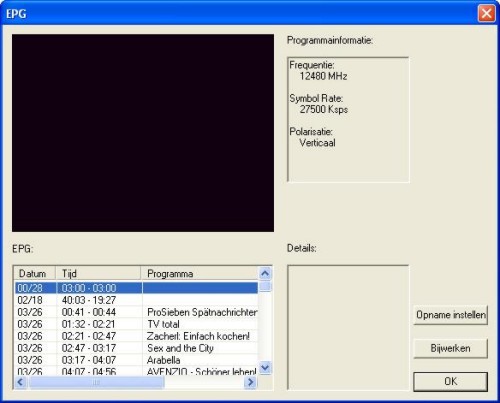Image resolution: width=500 pixels, height=403 pixels.
Task: Select the 02/18 40:03 - 19:27 row
Action: pos(136,300)
